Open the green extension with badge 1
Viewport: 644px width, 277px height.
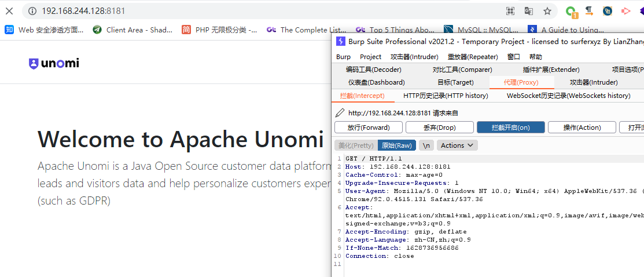coord(571,12)
